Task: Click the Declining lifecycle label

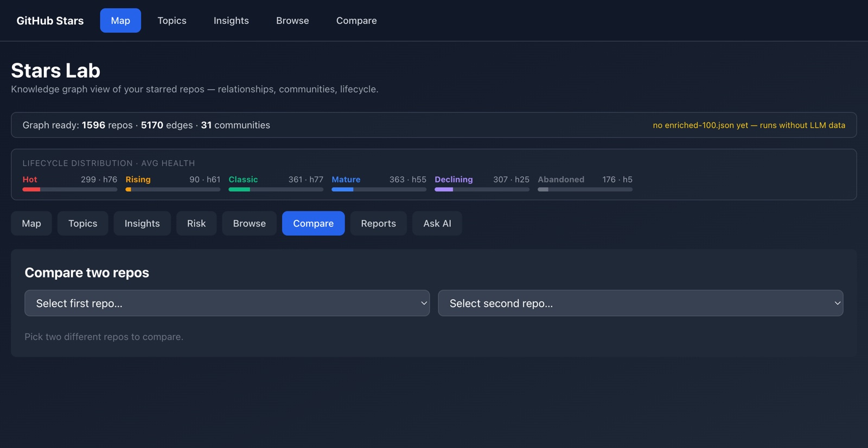Action: (x=454, y=179)
